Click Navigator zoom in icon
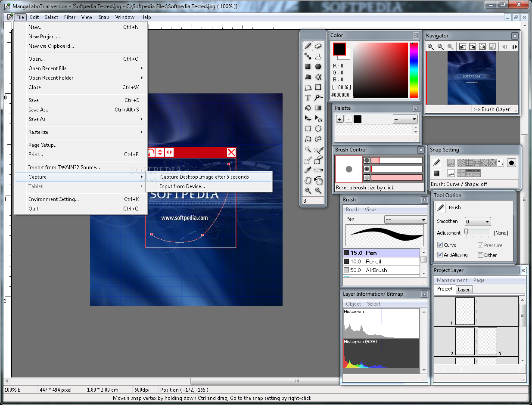This screenshot has width=532, height=405. [x=430, y=46]
